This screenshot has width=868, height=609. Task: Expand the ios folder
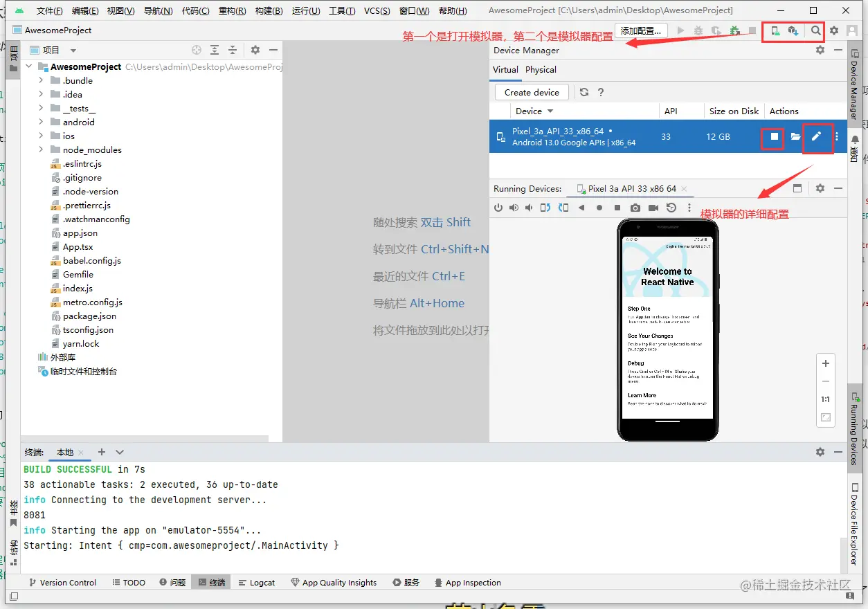pos(41,136)
